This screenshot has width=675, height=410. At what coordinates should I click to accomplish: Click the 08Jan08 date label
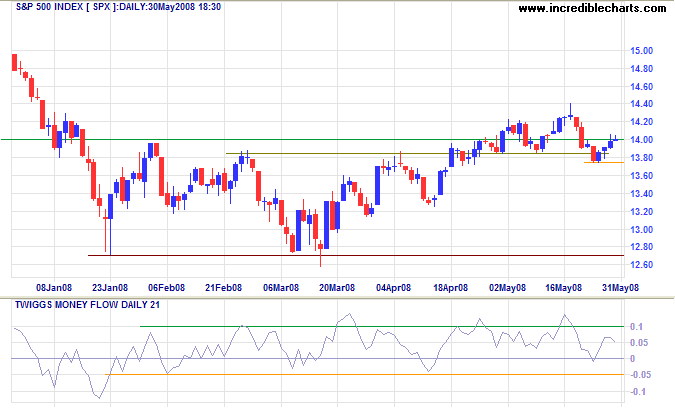(x=54, y=288)
